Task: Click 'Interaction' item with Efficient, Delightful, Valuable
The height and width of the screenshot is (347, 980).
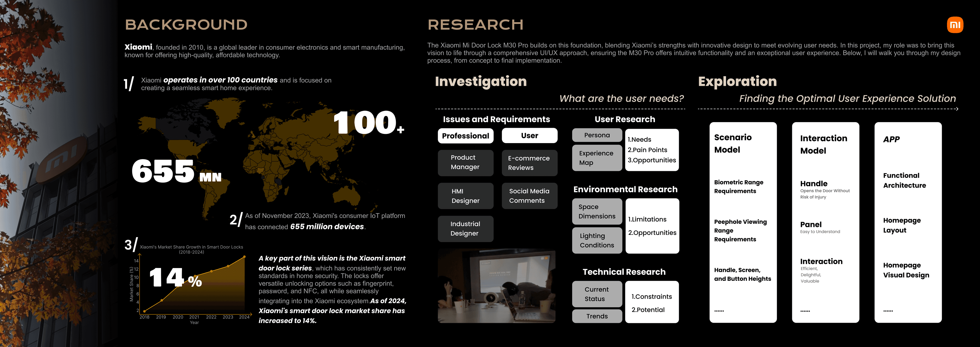Action: pos(821,262)
